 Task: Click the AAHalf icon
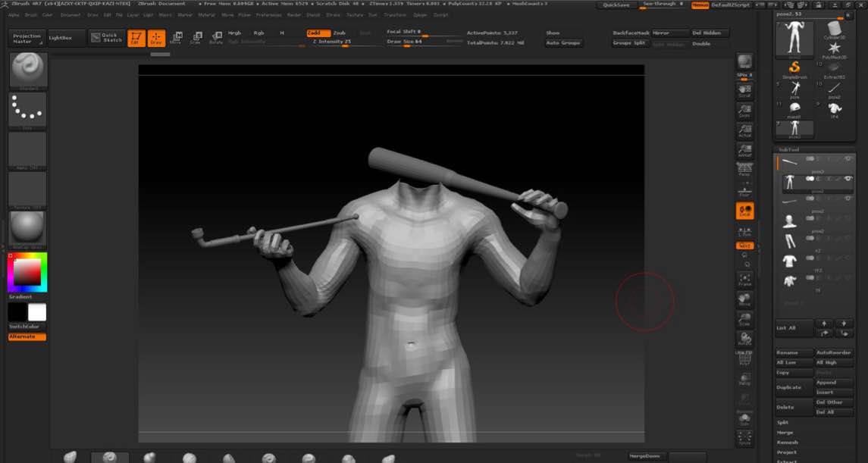[744, 151]
